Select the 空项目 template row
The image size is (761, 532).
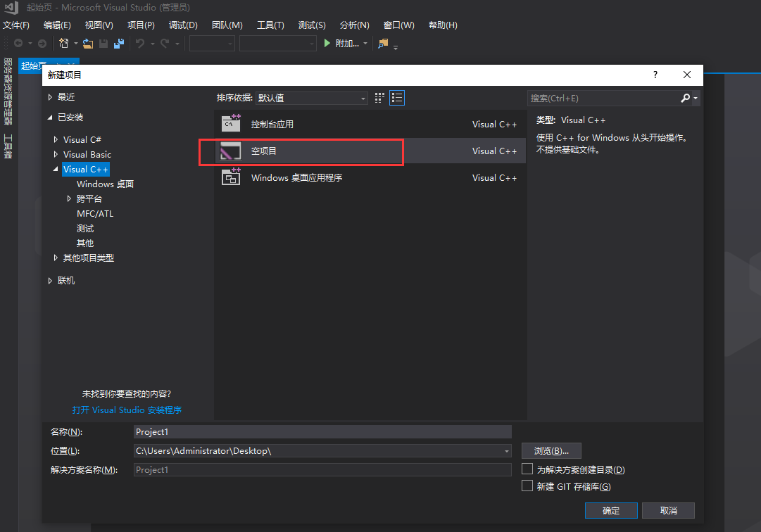click(x=370, y=151)
